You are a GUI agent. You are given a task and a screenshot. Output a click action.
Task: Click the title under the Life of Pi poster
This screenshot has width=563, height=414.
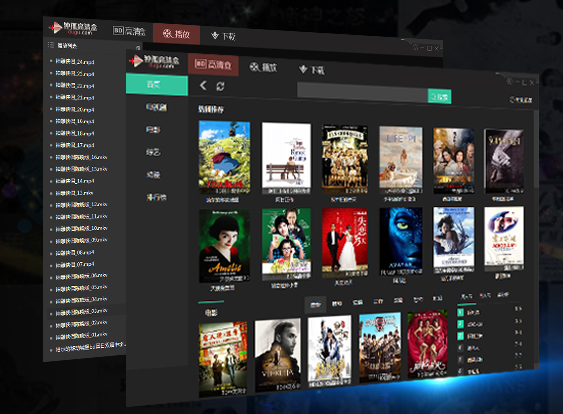click(400, 199)
